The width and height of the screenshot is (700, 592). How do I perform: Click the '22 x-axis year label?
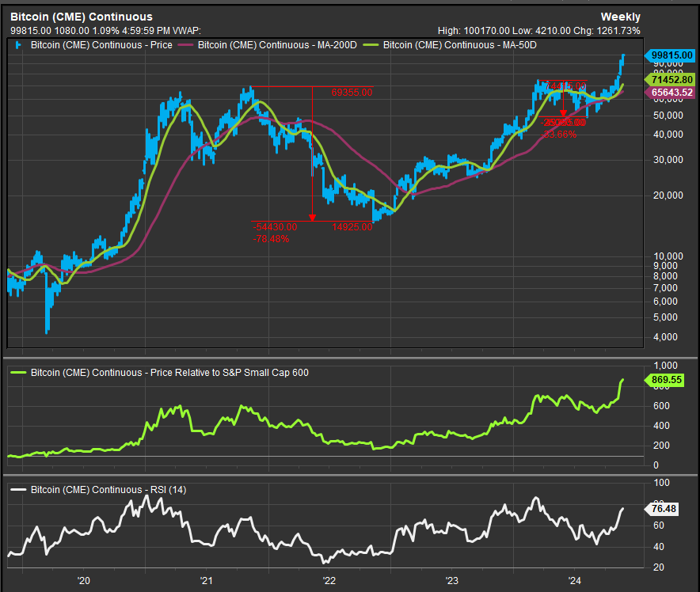(x=329, y=581)
